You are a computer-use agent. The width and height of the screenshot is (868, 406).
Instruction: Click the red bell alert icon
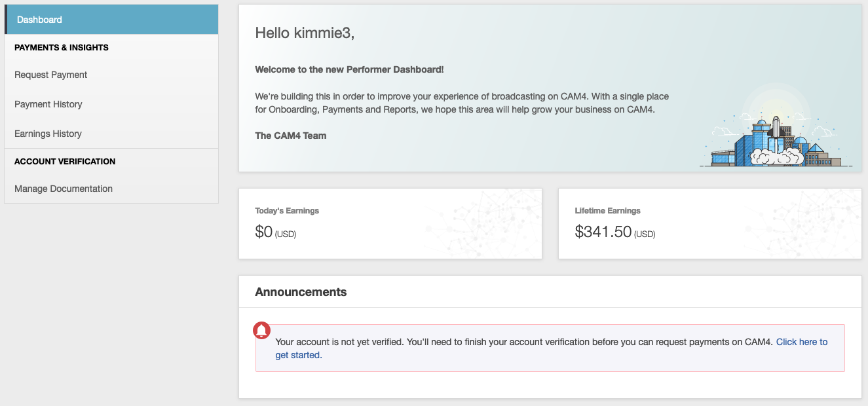point(261,330)
